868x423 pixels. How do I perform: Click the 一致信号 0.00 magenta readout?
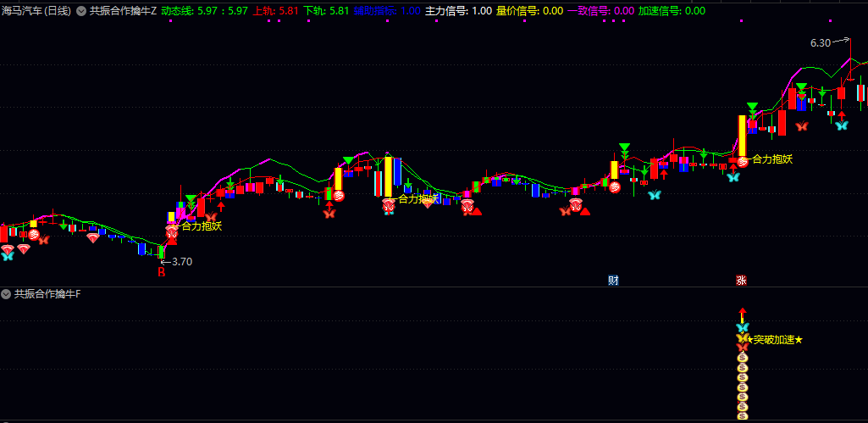(600, 10)
